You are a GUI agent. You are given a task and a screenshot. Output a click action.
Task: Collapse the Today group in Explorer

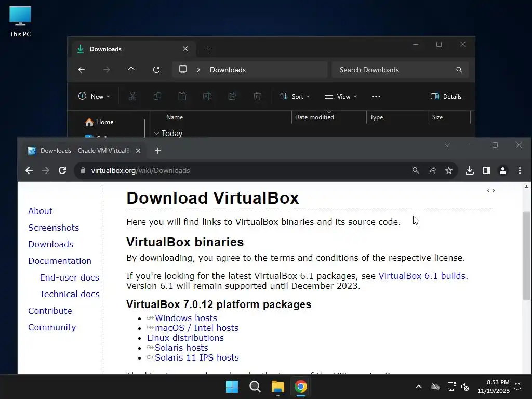click(x=156, y=134)
